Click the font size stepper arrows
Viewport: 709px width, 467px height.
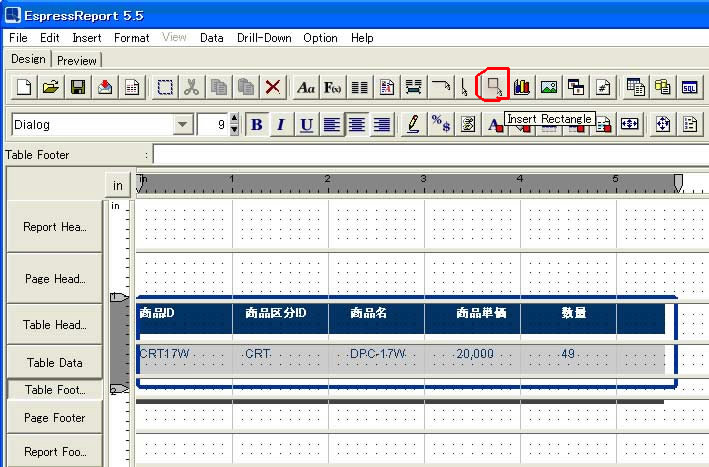(x=234, y=125)
